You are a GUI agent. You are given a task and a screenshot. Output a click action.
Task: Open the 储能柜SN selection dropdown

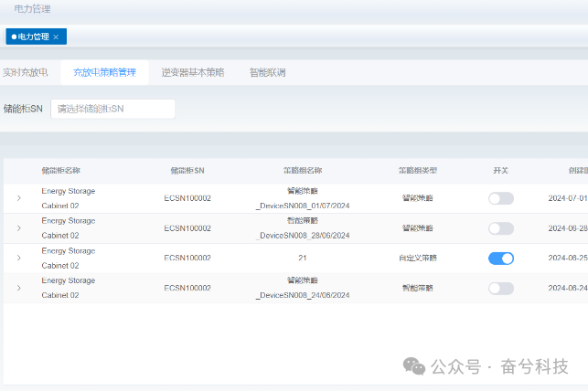[112, 109]
